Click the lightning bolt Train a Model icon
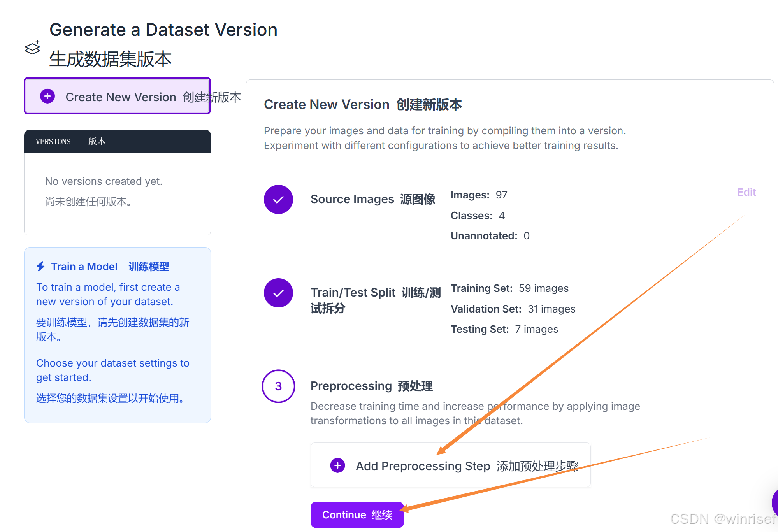The image size is (778, 532). [41, 267]
